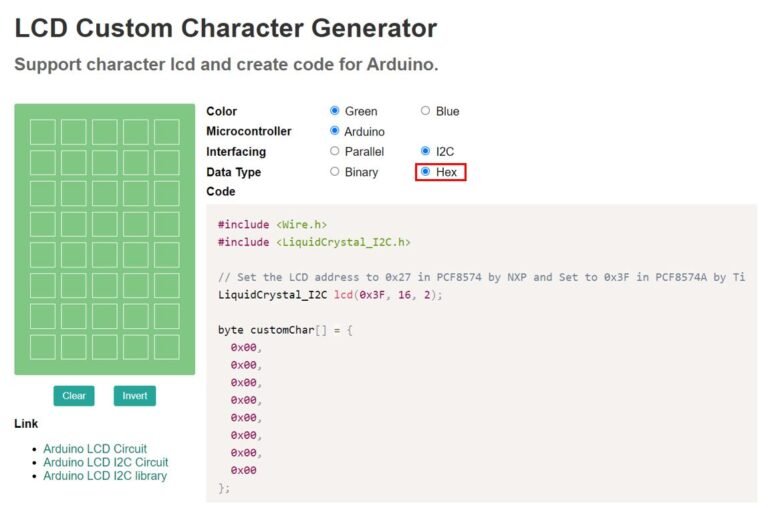
Task: Toggle the top-right pixel in the grid
Action: [167, 132]
